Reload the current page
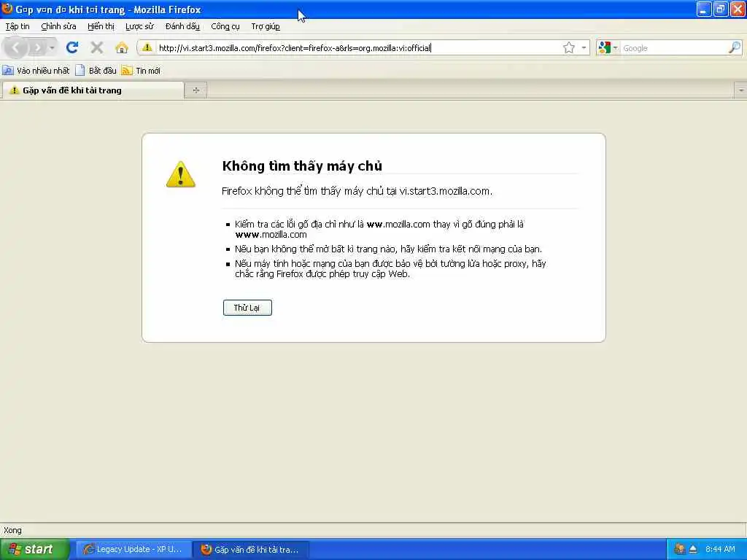The width and height of the screenshot is (747, 560). tap(72, 47)
